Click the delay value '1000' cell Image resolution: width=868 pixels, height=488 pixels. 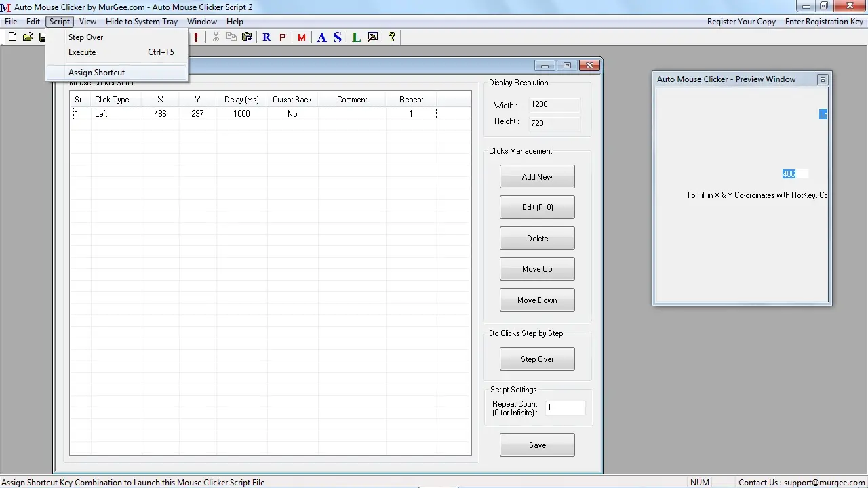241,114
